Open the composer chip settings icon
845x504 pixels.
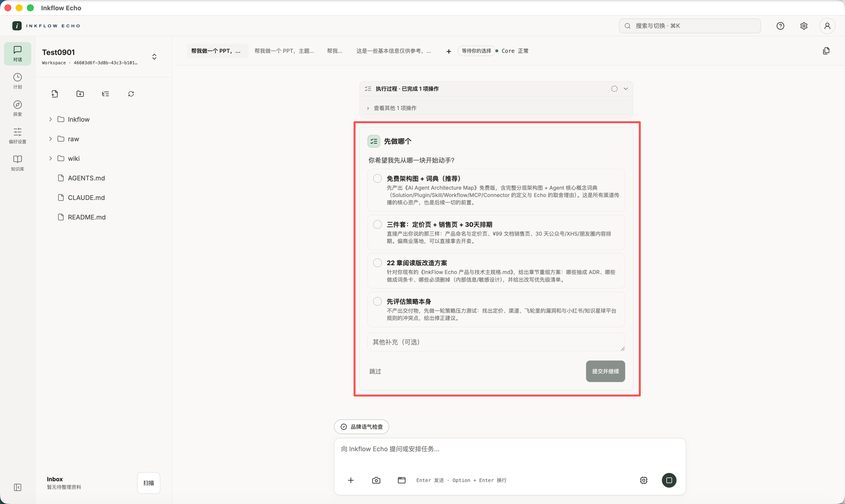(644, 480)
